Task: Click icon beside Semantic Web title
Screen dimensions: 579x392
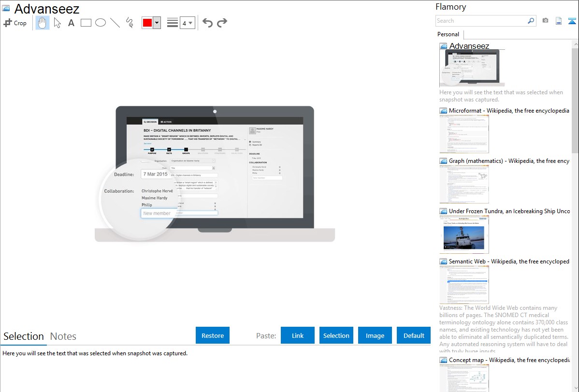Action: pyautogui.click(x=443, y=261)
